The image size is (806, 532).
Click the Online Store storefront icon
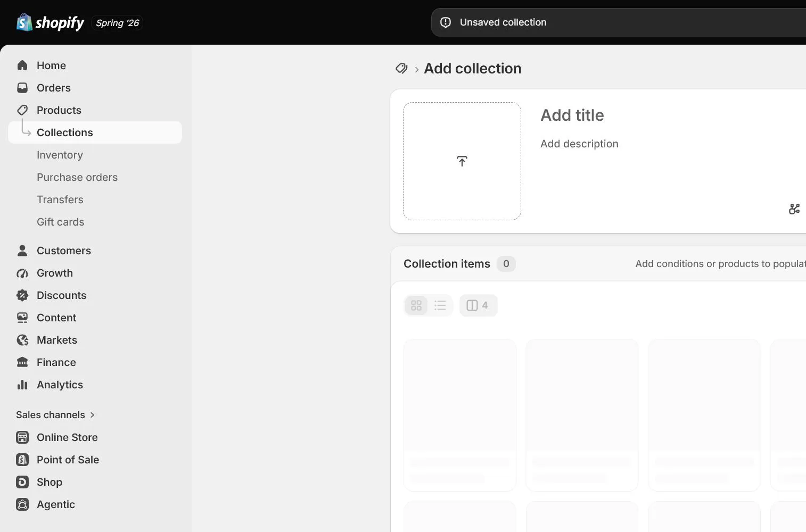pyautogui.click(x=22, y=437)
